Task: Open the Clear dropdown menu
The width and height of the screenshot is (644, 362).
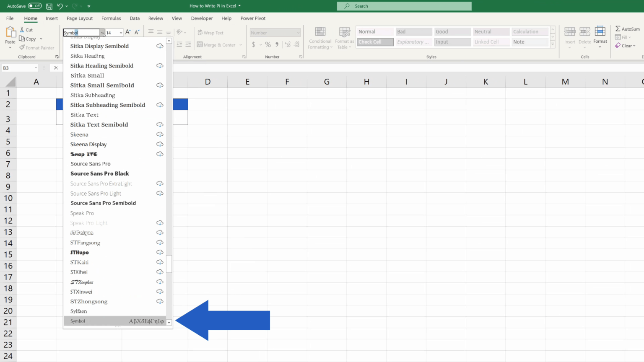Action: click(626, 46)
